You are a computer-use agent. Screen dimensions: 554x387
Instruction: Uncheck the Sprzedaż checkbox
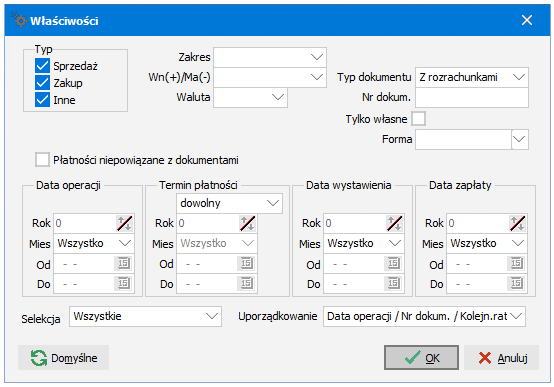pyautogui.click(x=42, y=66)
